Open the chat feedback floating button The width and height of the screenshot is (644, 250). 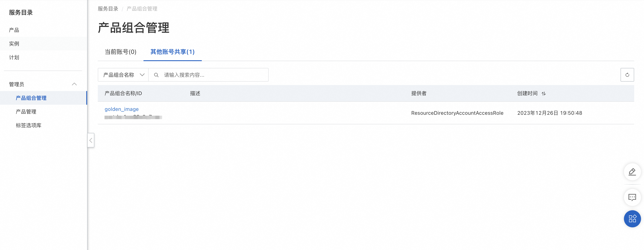tap(632, 197)
